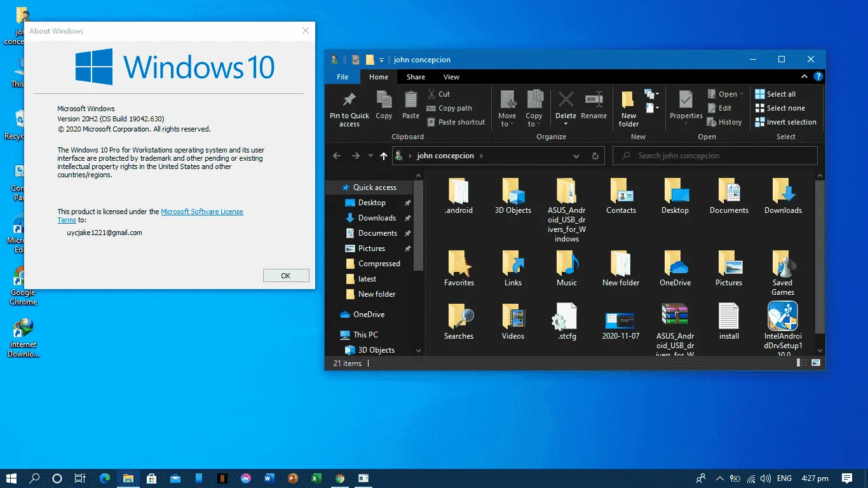Viewport: 868px width, 488px height.
Task: Open Messenger from the taskbar
Action: 246,478
